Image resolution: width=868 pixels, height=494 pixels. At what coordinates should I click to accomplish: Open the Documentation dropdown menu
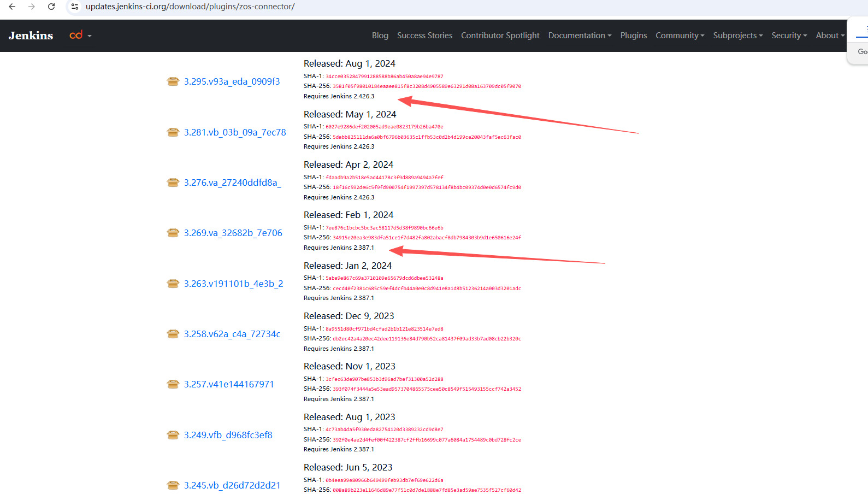click(580, 36)
